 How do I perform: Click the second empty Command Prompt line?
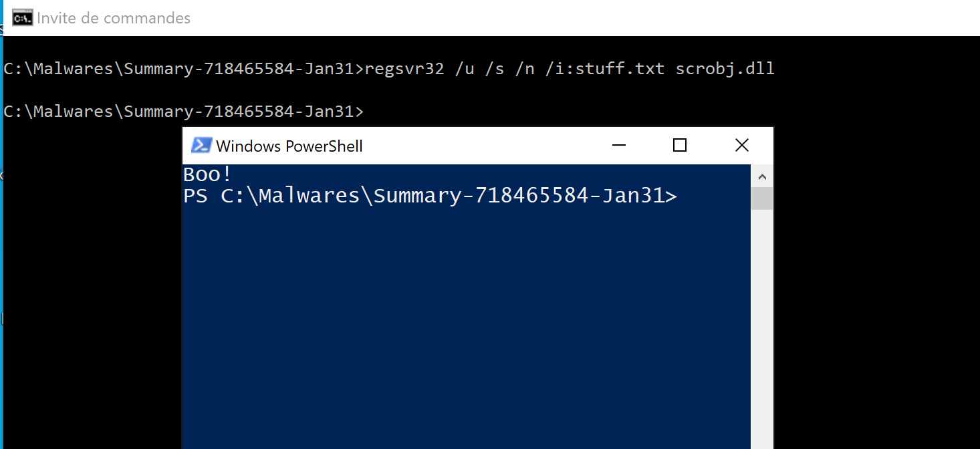tap(184, 111)
